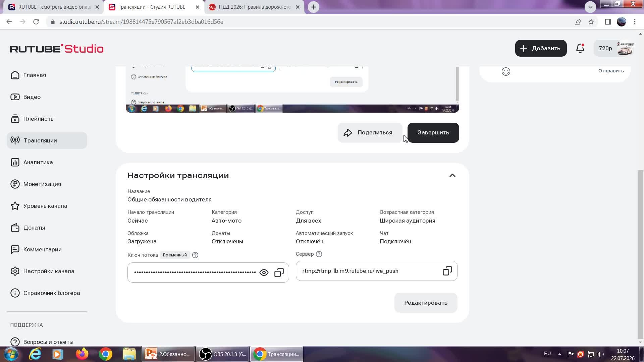644x362 pixels.
Task: Click Отправить in the chat
Action: pyautogui.click(x=611, y=71)
